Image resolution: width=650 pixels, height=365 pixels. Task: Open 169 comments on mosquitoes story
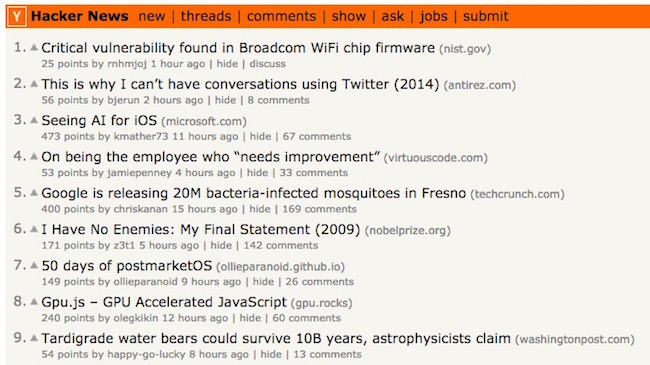pyautogui.click(x=320, y=209)
